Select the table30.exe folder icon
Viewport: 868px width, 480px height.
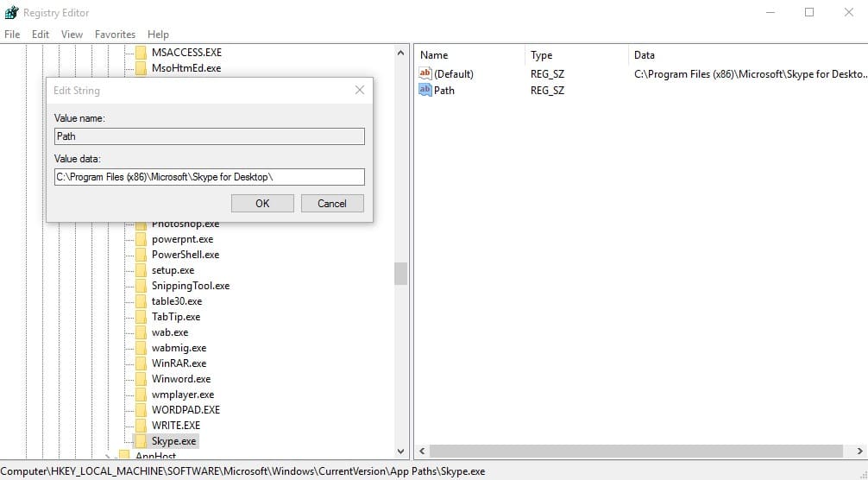pyautogui.click(x=142, y=301)
